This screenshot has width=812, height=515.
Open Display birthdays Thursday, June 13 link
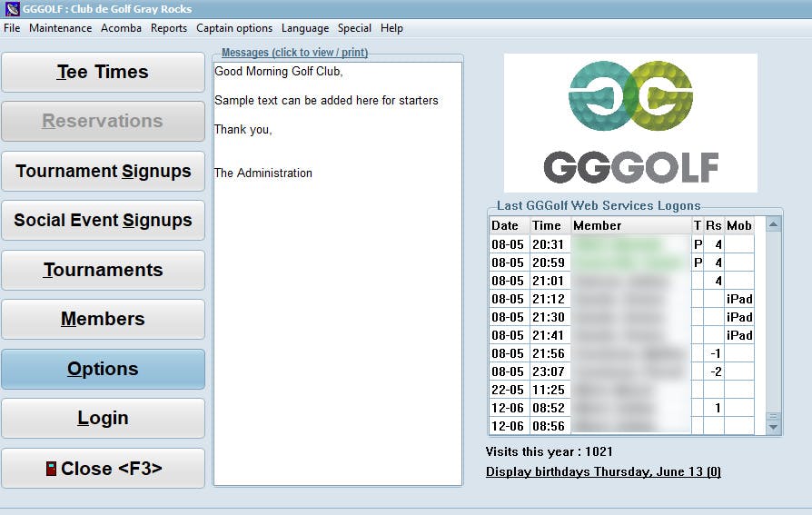pyautogui.click(x=603, y=471)
